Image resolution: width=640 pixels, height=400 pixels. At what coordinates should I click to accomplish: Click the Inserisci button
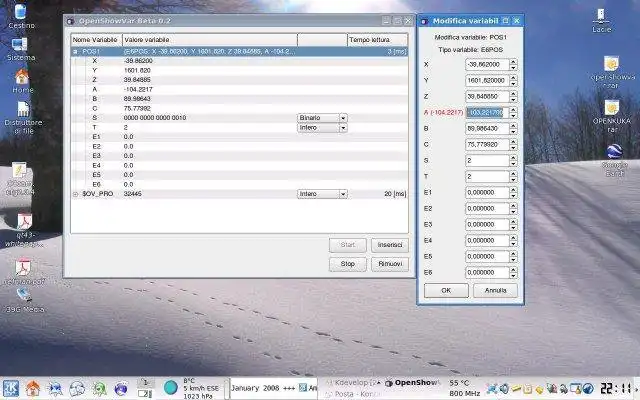[390, 245]
